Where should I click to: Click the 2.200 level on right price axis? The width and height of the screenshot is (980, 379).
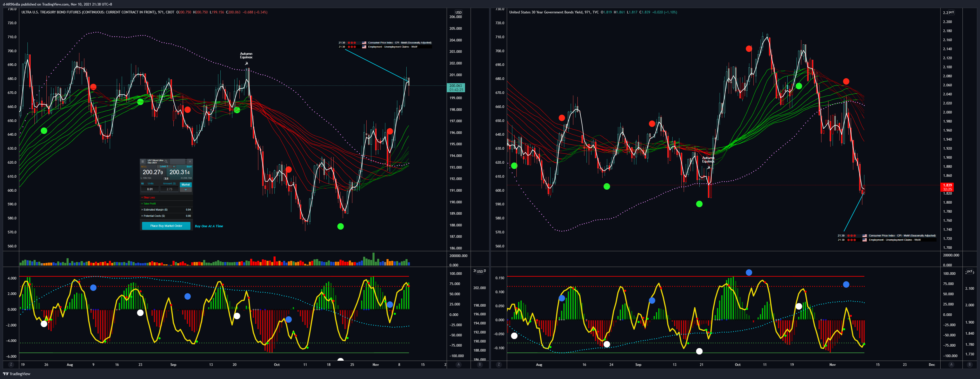tap(947, 22)
